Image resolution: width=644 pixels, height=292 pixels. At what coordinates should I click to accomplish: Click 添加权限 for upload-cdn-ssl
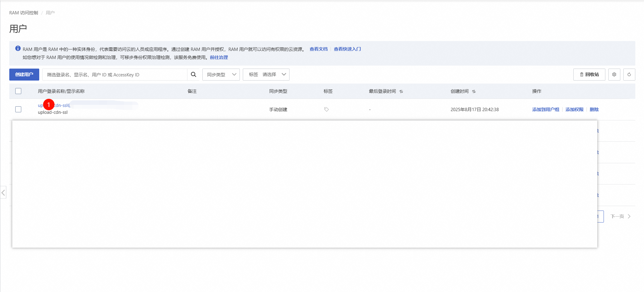574,110
